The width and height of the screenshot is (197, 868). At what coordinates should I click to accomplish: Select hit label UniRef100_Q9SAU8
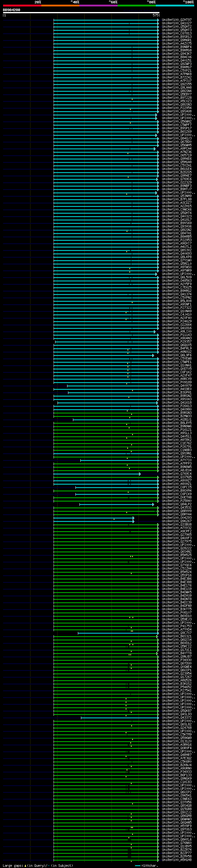point(177,111)
